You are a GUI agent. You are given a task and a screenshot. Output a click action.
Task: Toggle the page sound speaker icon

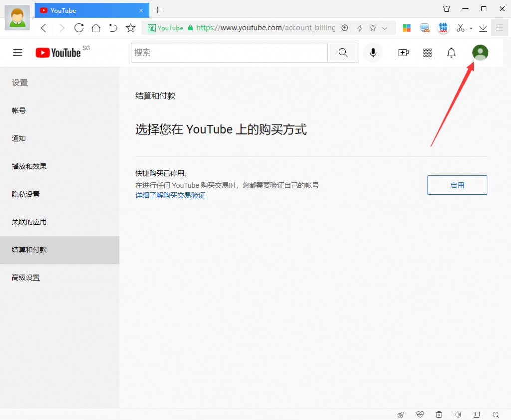click(458, 414)
